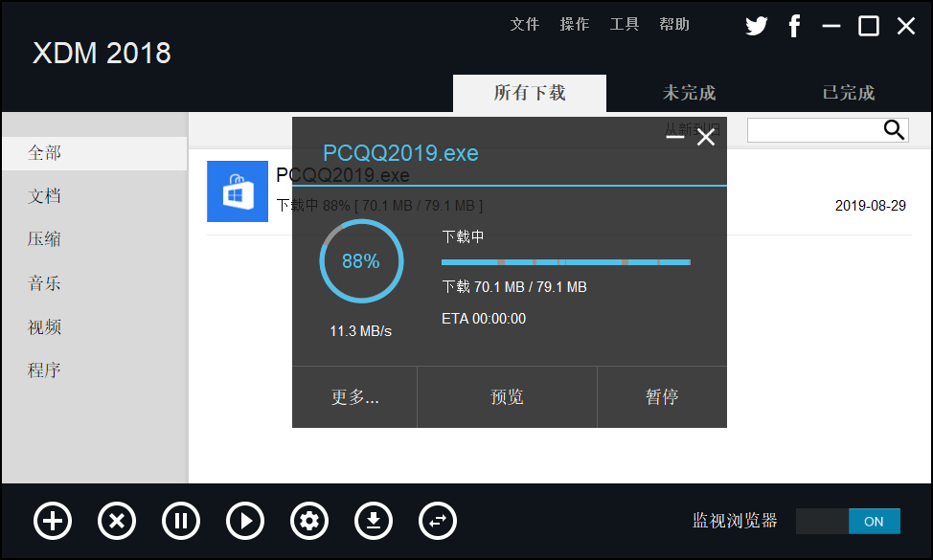Close the PCQQ2019.exe progress dialog

(x=706, y=137)
